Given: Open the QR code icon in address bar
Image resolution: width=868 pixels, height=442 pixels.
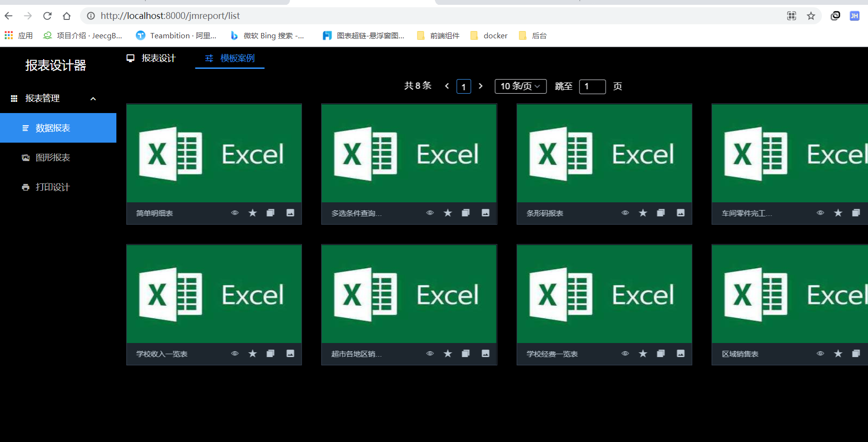Looking at the screenshot, I should 791,16.
